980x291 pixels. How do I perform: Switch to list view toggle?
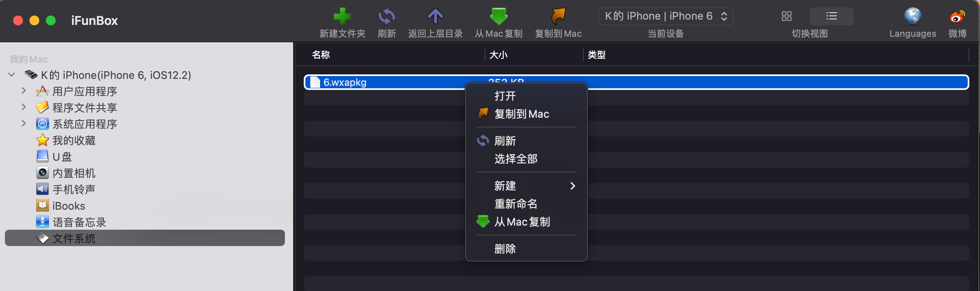pyautogui.click(x=831, y=16)
